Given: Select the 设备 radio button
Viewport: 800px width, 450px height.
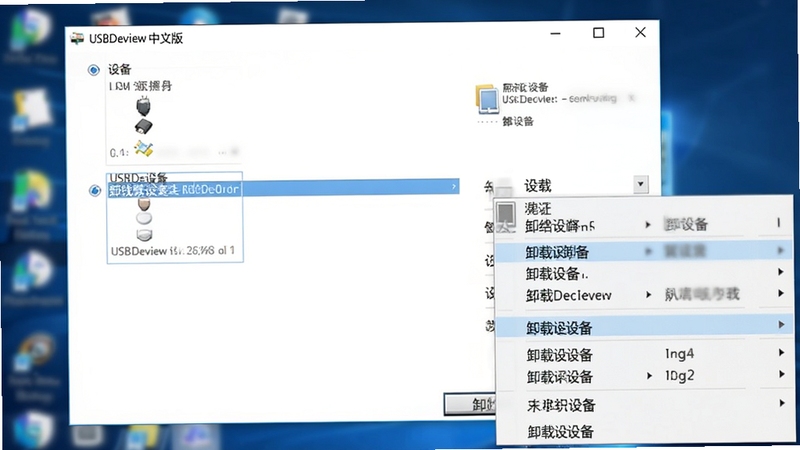Looking at the screenshot, I should pyautogui.click(x=93, y=70).
